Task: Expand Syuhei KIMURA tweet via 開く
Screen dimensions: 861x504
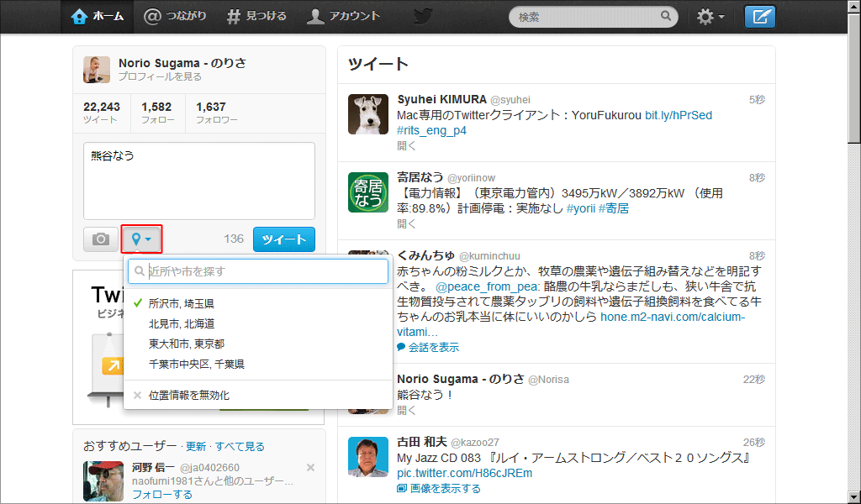Action: click(x=406, y=146)
